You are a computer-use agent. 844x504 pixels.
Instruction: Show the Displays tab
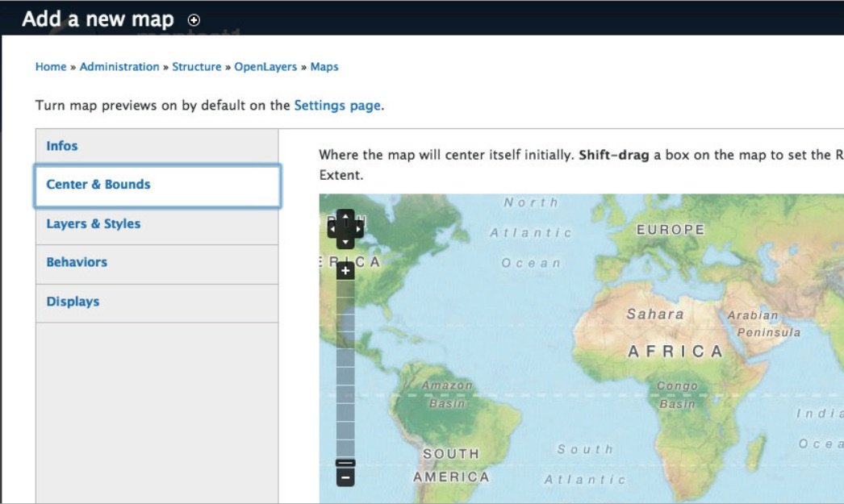click(73, 302)
